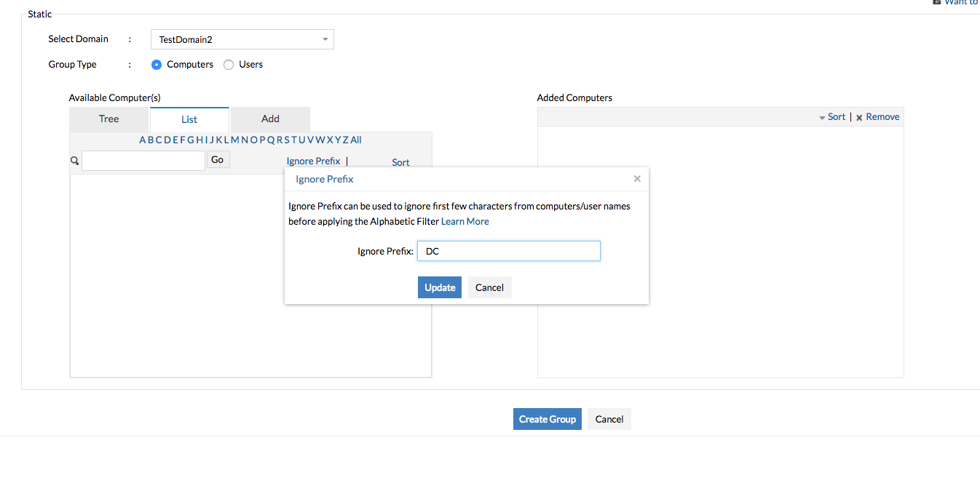Click the Sort arrow in Added Computers

coord(822,117)
